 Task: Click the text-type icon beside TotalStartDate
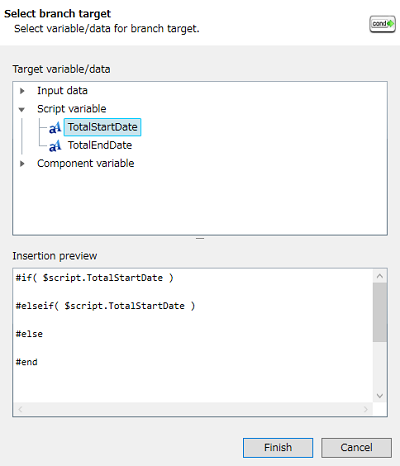55,127
